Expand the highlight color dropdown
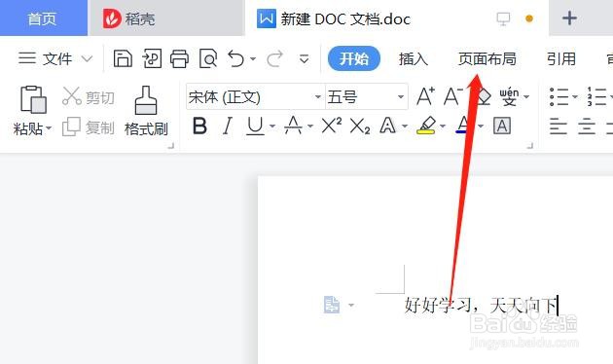The image size is (613, 364). pos(443,127)
